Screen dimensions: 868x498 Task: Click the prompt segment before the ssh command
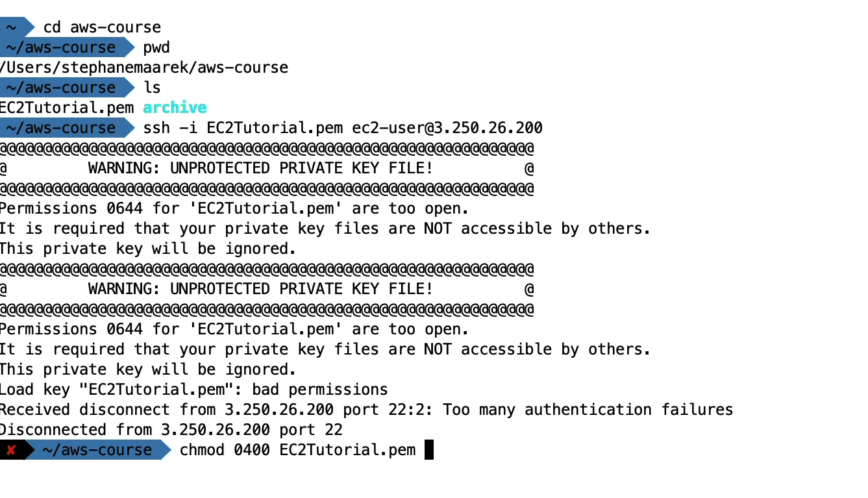(x=61, y=128)
